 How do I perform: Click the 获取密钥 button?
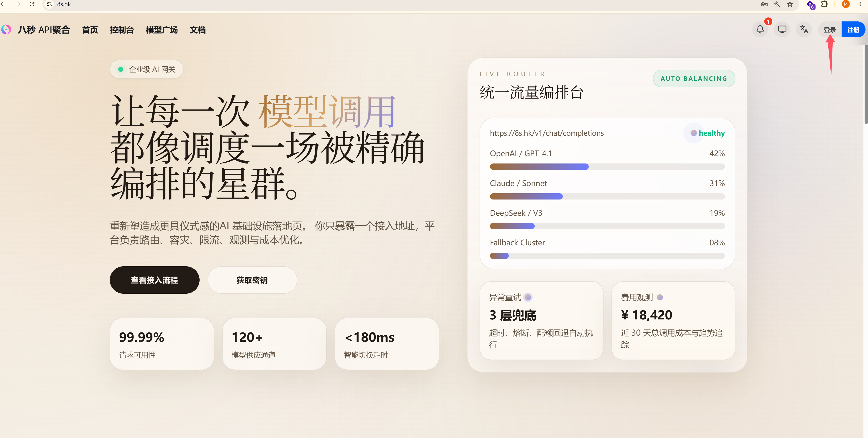252,280
